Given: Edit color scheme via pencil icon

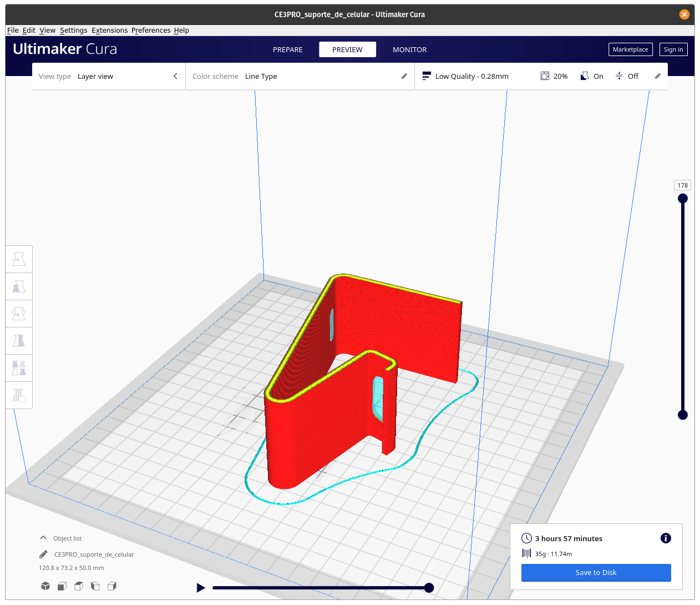Looking at the screenshot, I should pos(404,76).
